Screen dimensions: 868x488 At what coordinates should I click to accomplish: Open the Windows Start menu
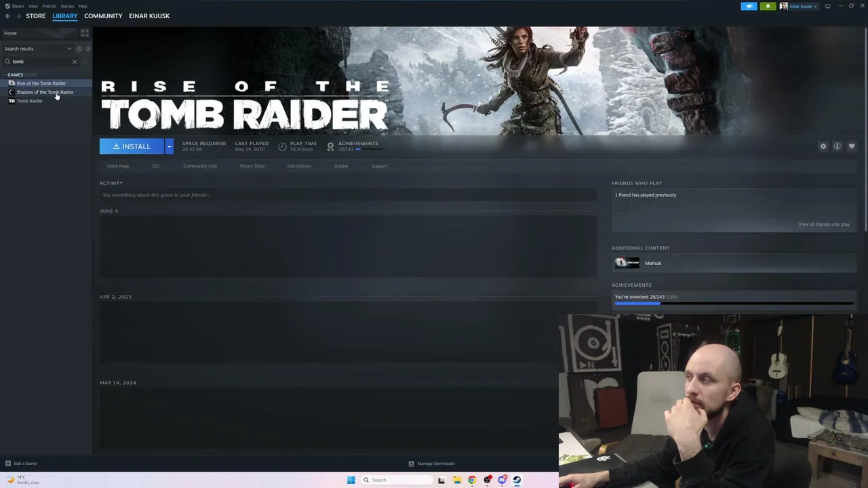point(351,480)
